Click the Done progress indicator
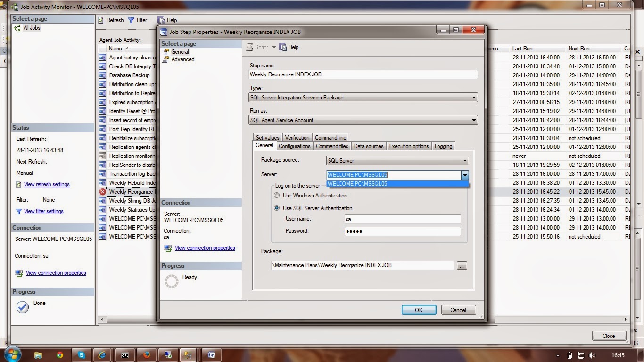This screenshot has height=362, width=644. (x=22, y=307)
